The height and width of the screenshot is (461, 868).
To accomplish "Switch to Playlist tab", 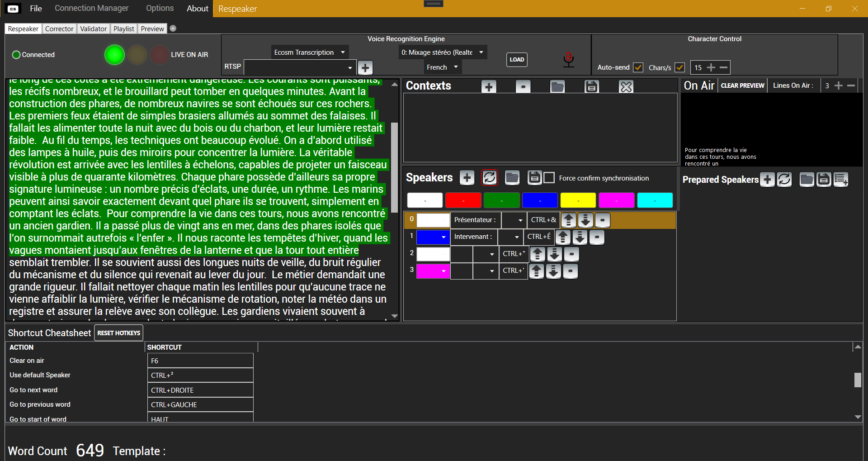I will [x=124, y=29].
